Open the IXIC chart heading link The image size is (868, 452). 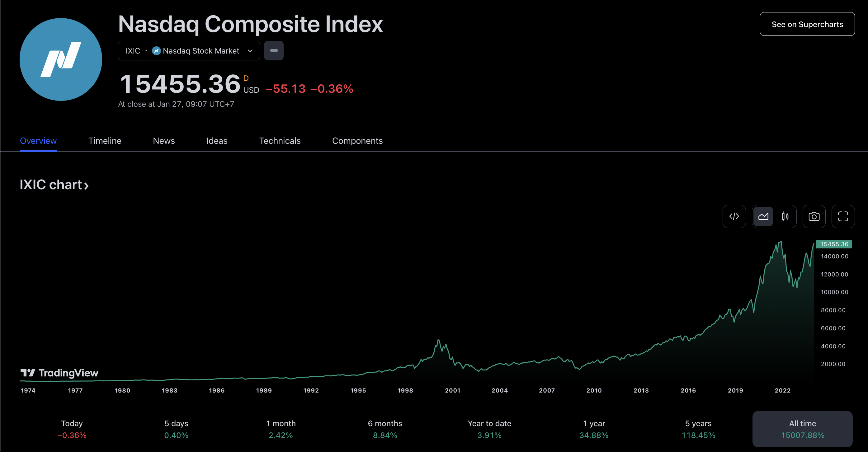point(54,185)
